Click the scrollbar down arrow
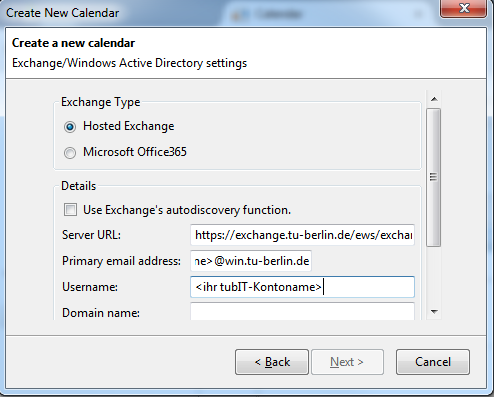This screenshot has width=494, height=397. click(434, 312)
